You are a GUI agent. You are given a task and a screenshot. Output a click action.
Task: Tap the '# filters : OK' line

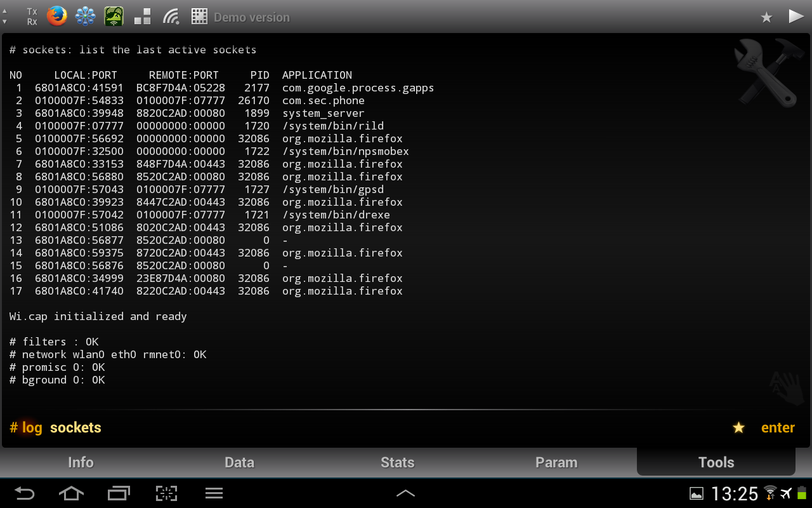click(x=54, y=342)
